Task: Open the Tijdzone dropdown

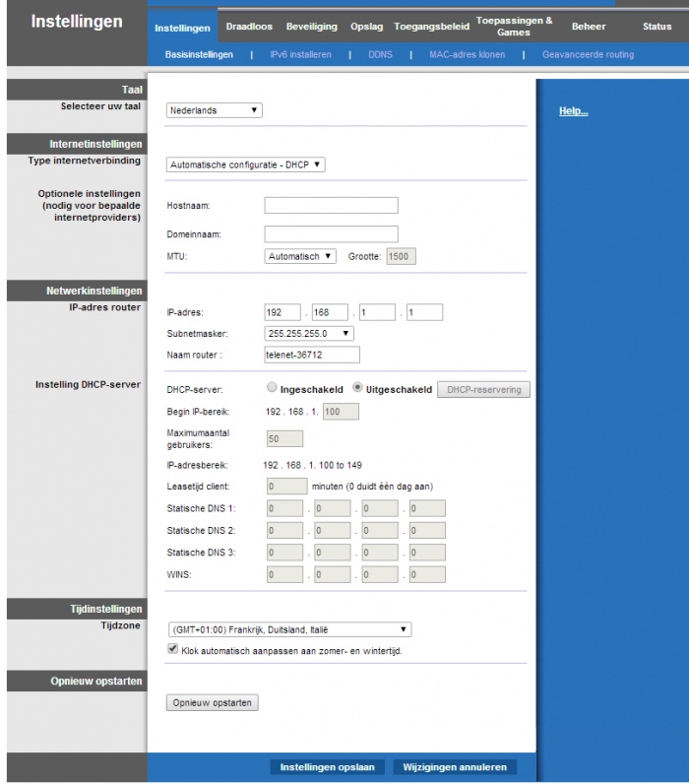Action: point(288,629)
